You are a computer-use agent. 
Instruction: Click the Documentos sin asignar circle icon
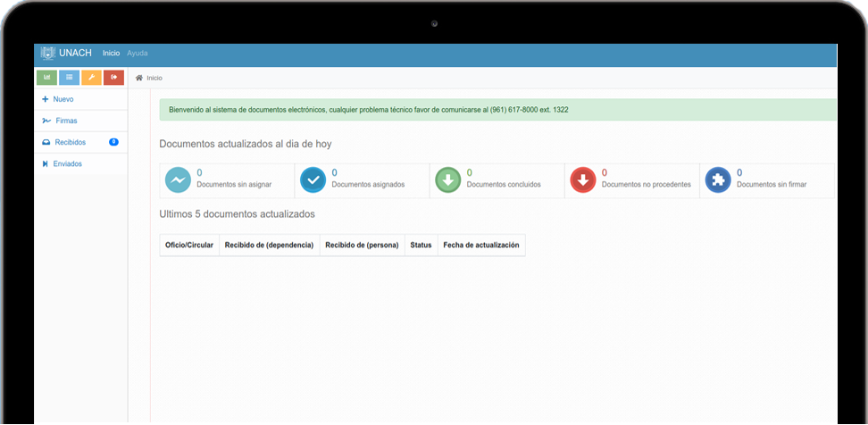pos(179,180)
